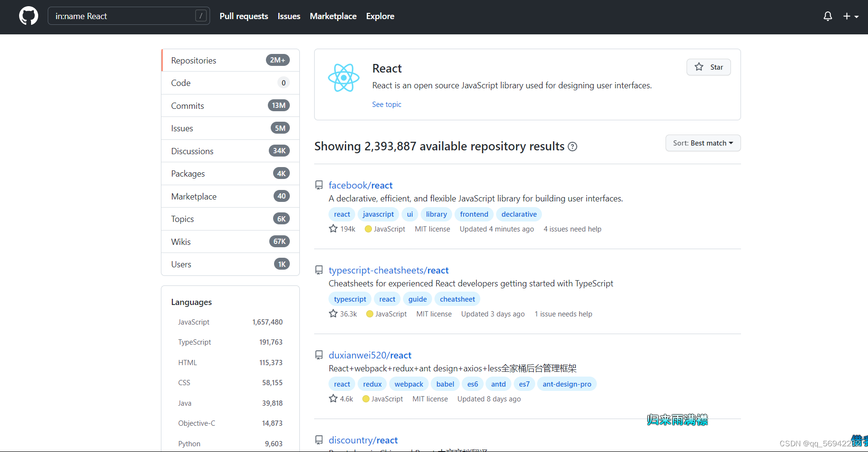Open the discountry/react repository
The width and height of the screenshot is (868, 452).
coord(363,440)
